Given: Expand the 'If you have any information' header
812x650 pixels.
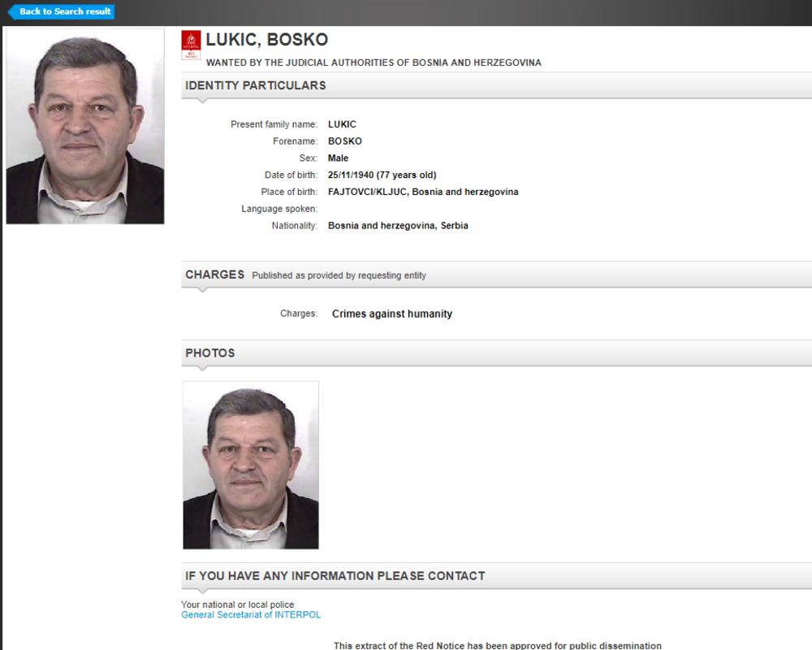Looking at the screenshot, I should click(x=335, y=576).
